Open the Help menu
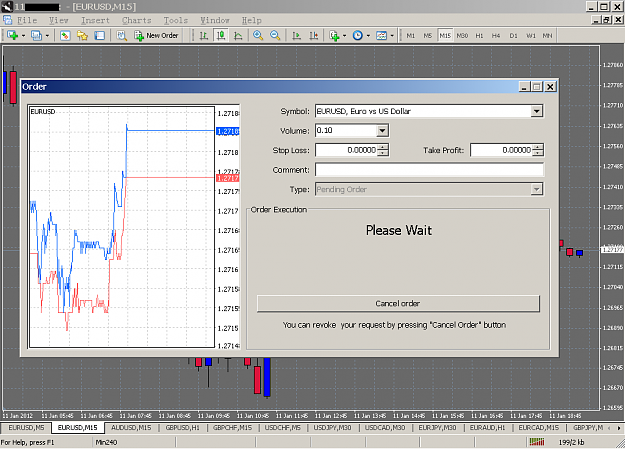 pos(252,20)
